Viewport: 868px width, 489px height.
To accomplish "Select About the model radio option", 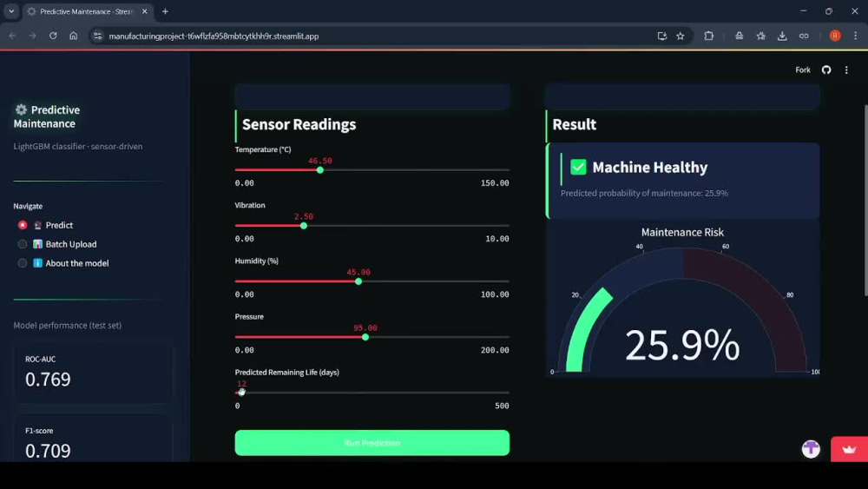I will tap(23, 263).
